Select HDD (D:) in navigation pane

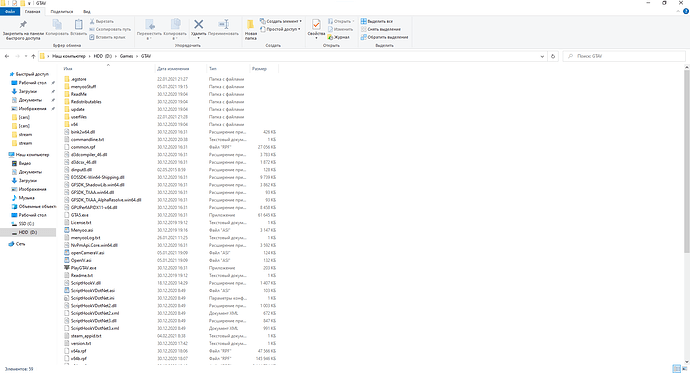pos(28,232)
